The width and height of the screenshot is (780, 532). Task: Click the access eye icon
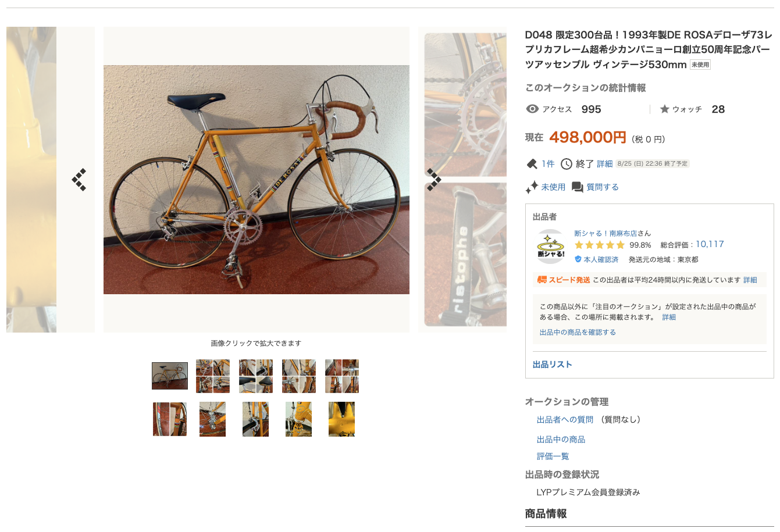532,109
